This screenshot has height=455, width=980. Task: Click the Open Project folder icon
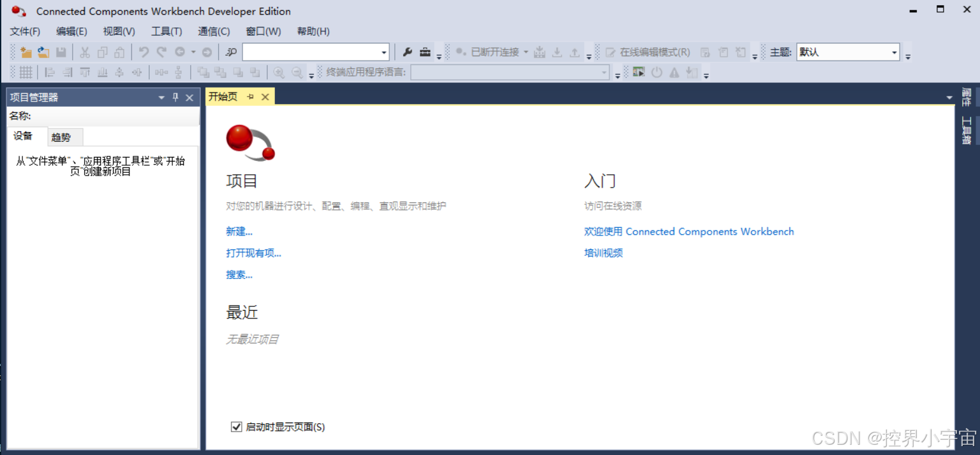pos(43,52)
